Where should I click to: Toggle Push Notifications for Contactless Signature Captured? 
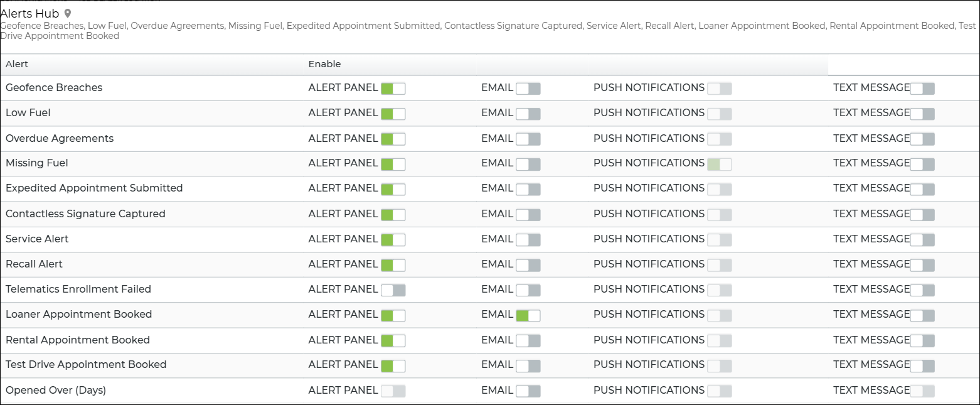coord(719,215)
